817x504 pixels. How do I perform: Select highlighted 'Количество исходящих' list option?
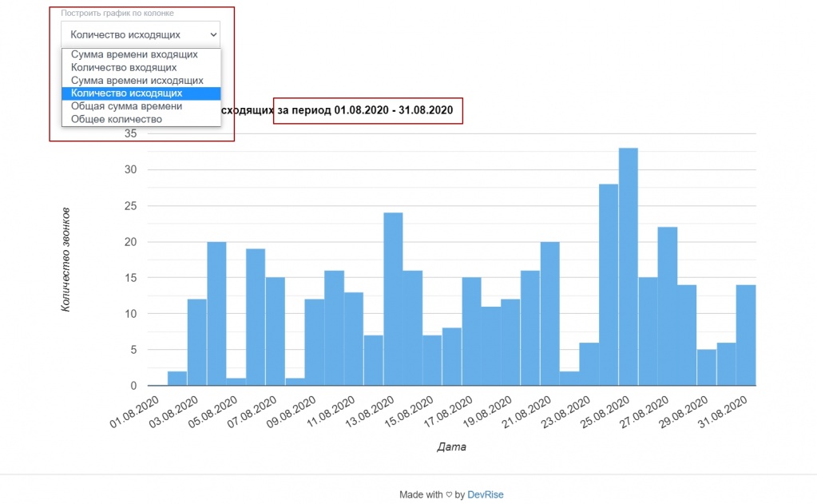click(141, 93)
